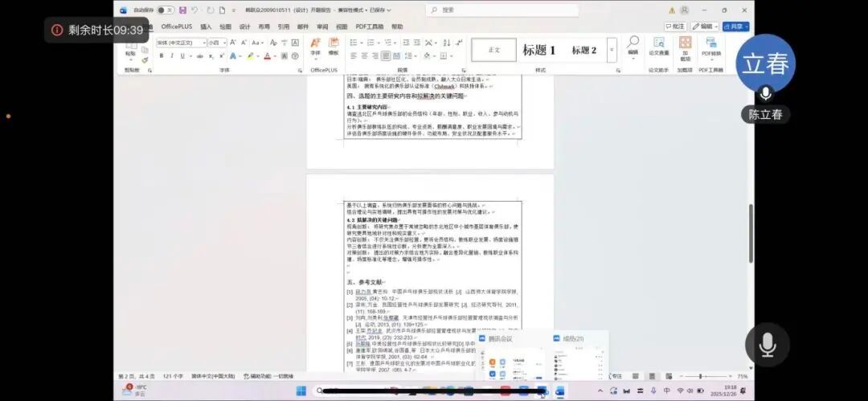The width and height of the screenshot is (868, 401).
Task: Click the magnifier 编辑 icon
Action: 633,44
